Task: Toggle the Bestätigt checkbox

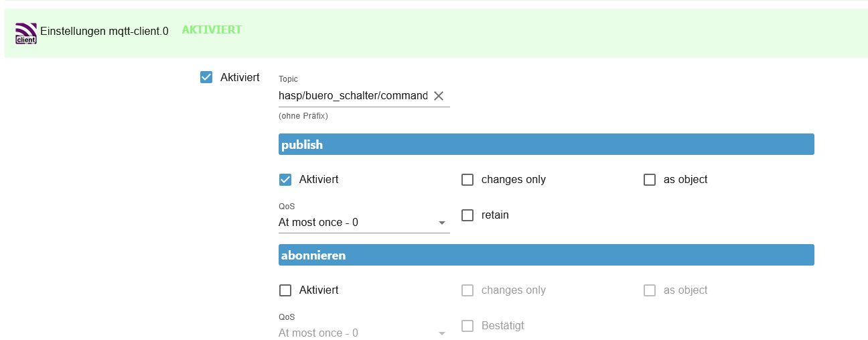Action: pos(467,326)
